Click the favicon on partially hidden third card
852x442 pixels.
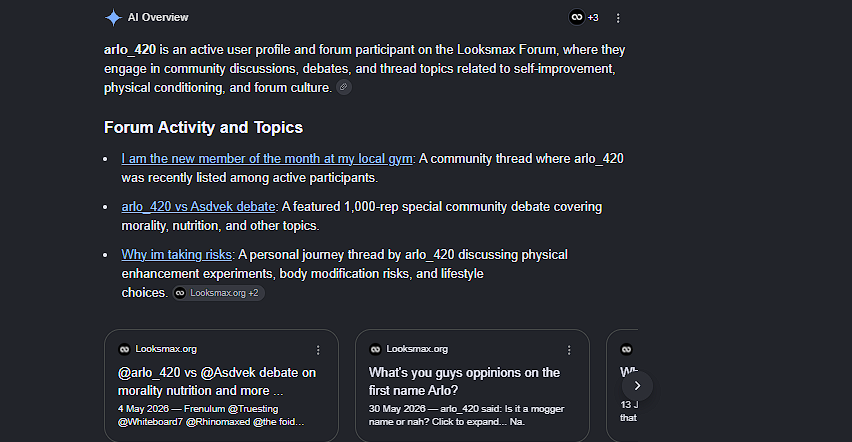[627, 349]
